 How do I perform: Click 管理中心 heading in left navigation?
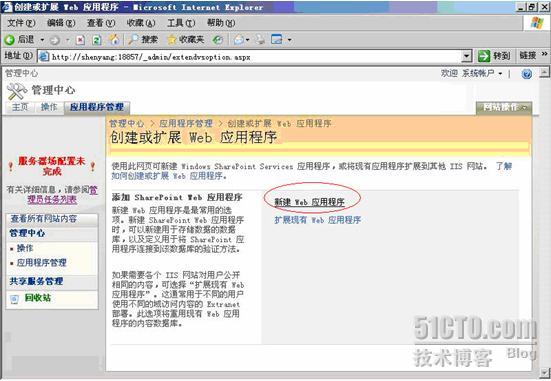pos(27,233)
